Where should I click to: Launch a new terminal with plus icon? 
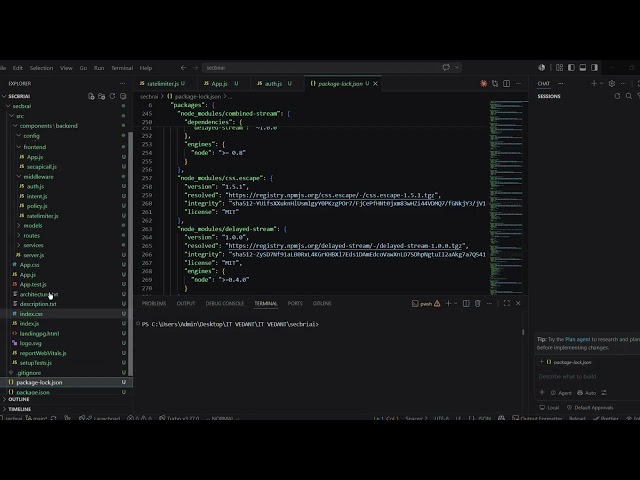click(x=448, y=303)
